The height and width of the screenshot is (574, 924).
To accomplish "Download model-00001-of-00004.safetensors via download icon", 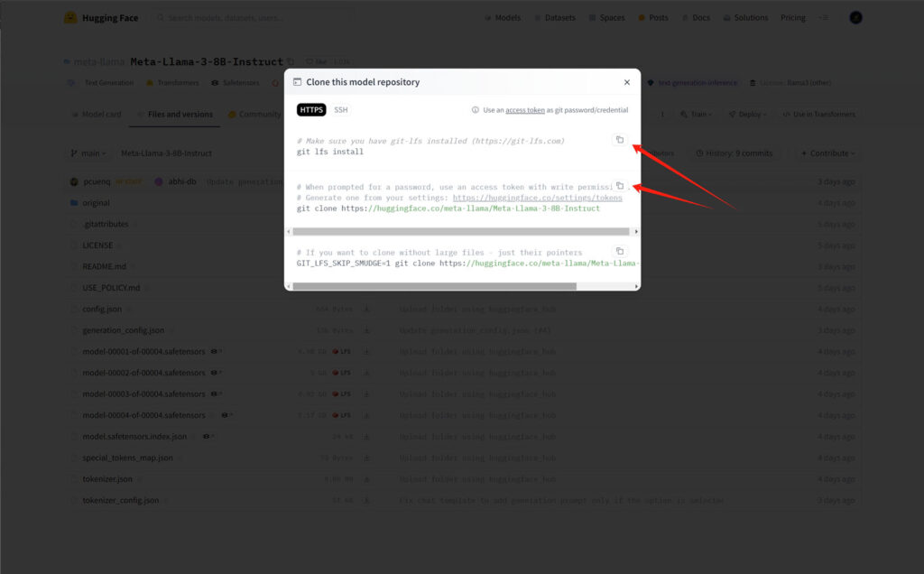I will click(x=366, y=351).
